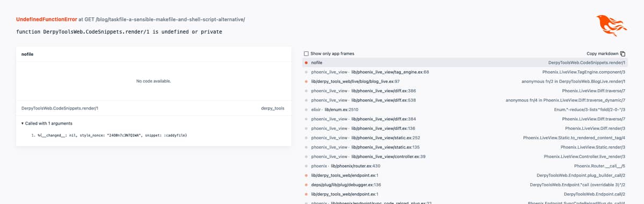The height and width of the screenshot is (204, 644).
Task: Click the Copy markdown clipboard icon
Action: [x=623, y=54]
